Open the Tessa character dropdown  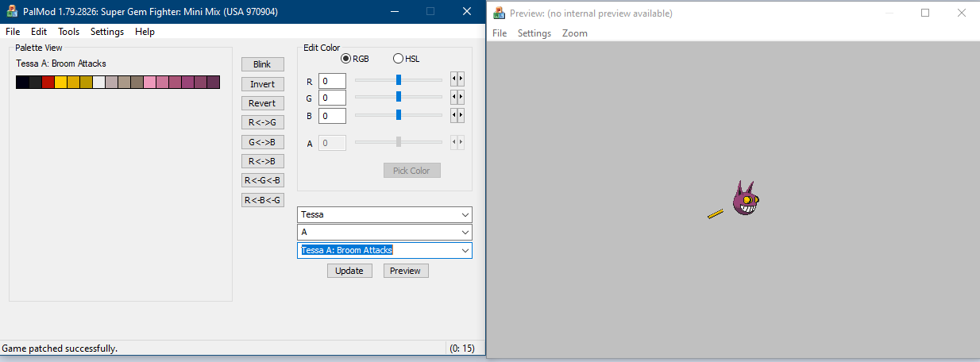click(x=384, y=215)
